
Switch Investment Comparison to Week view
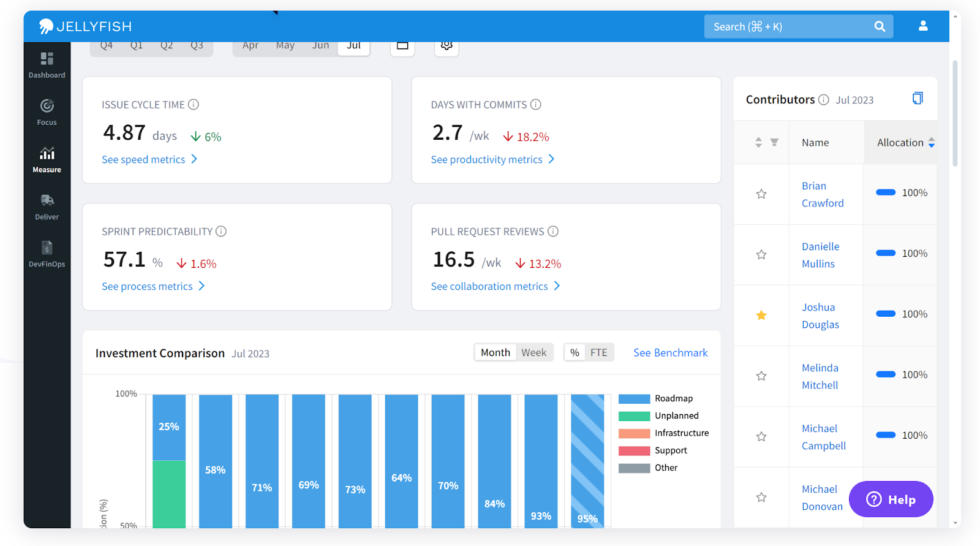pyautogui.click(x=533, y=353)
